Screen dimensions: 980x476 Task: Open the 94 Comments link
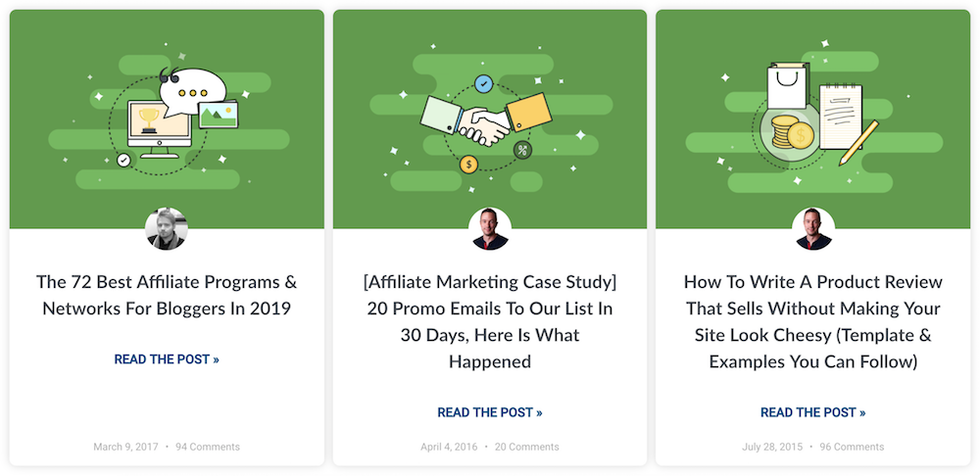tap(208, 447)
